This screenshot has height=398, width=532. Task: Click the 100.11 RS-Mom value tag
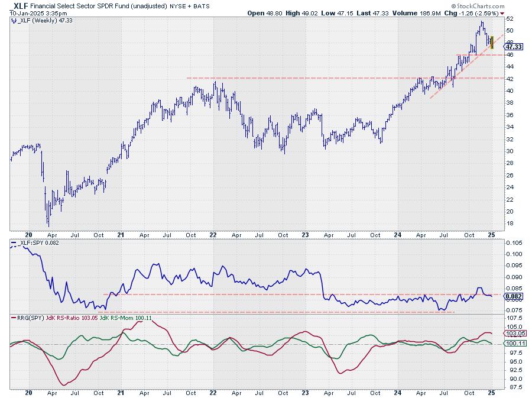click(515, 344)
